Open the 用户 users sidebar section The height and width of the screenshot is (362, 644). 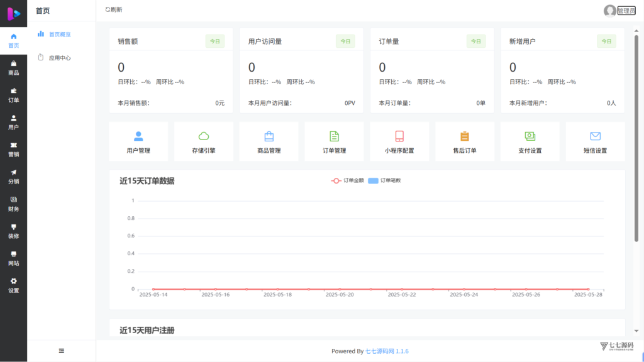point(14,123)
